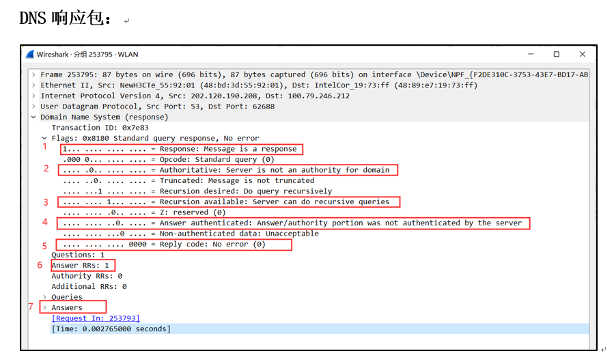Expand the Answers subtree

pyautogui.click(x=44, y=307)
